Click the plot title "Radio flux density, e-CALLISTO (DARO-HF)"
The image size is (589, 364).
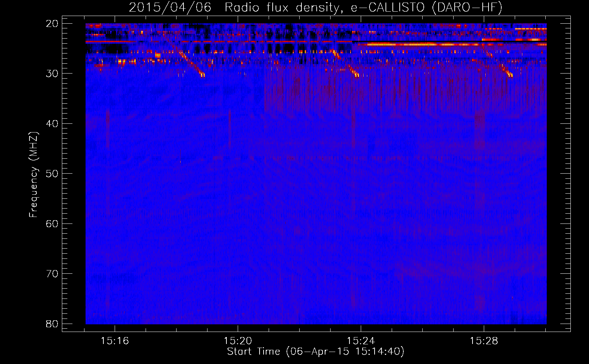tap(363, 8)
